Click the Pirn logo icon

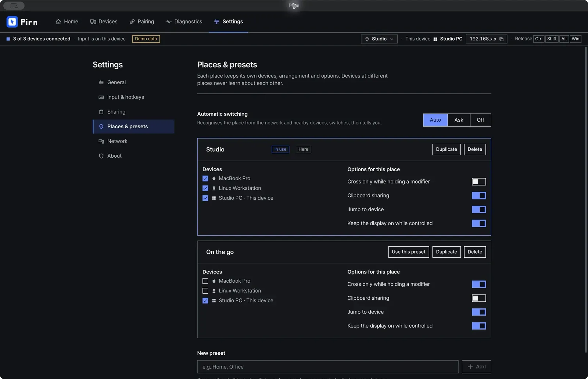[x=12, y=22]
